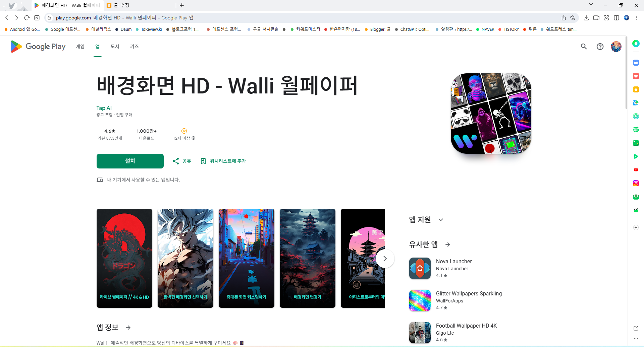Screen dimensions: 644x347
Task: Open the Instagram icon in sidebar
Action: tap(636, 183)
